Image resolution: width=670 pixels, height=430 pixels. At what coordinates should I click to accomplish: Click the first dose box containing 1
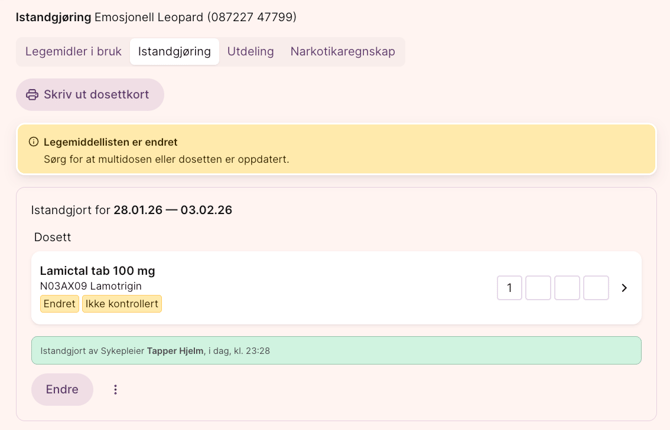[509, 288]
